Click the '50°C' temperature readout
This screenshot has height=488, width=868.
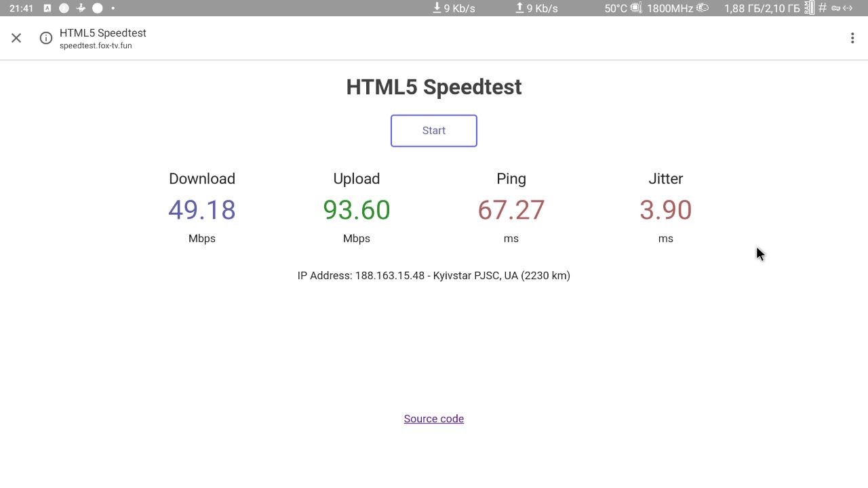[616, 8]
